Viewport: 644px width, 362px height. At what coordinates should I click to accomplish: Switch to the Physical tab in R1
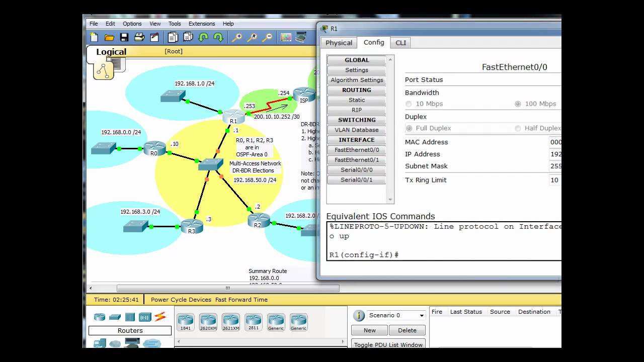[x=339, y=43]
